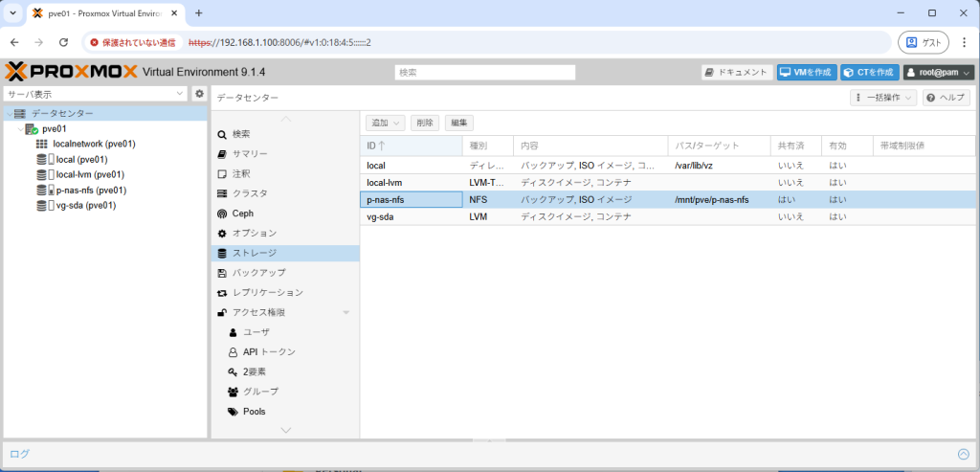Image resolution: width=980 pixels, height=472 pixels.
Task: Collapse the pve01 tree node
Action: click(21, 129)
